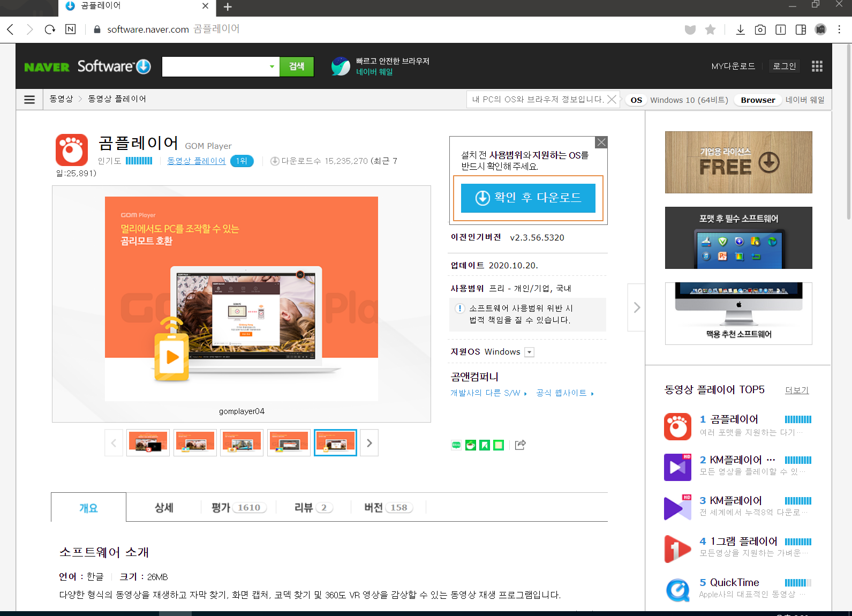This screenshot has width=852, height=616.
Task: Switch to the 버전 158 tab
Action: (388, 507)
